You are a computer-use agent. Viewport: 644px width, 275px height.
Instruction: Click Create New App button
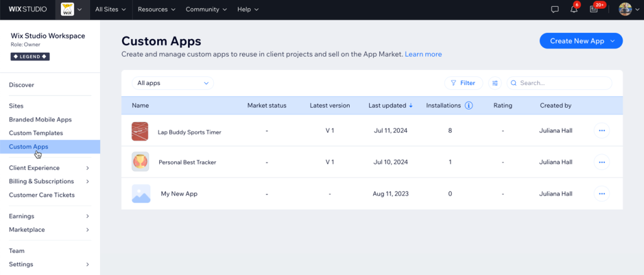tap(581, 41)
